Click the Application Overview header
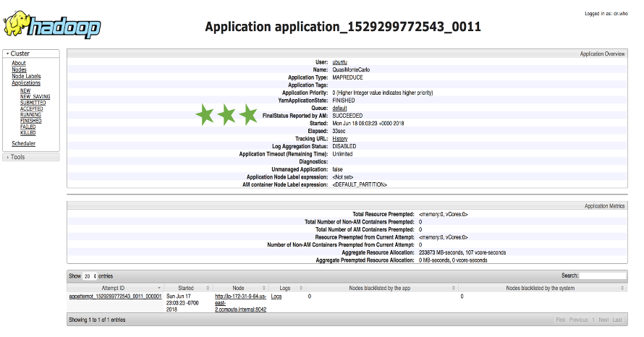The image size is (644, 337). point(602,54)
